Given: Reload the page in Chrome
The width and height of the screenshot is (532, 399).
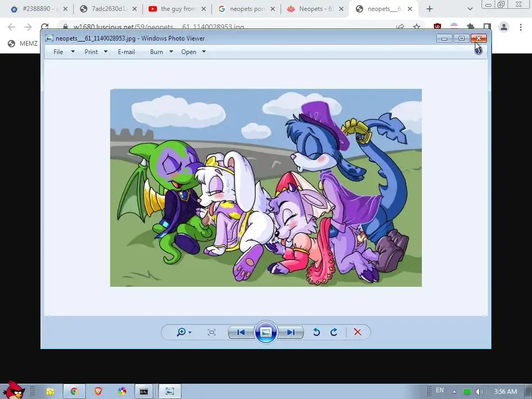Looking at the screenshot, I should click(x=45, y=26).
